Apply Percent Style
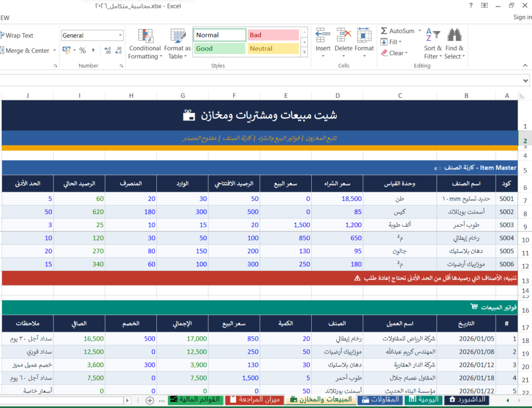 pos(83,50)
